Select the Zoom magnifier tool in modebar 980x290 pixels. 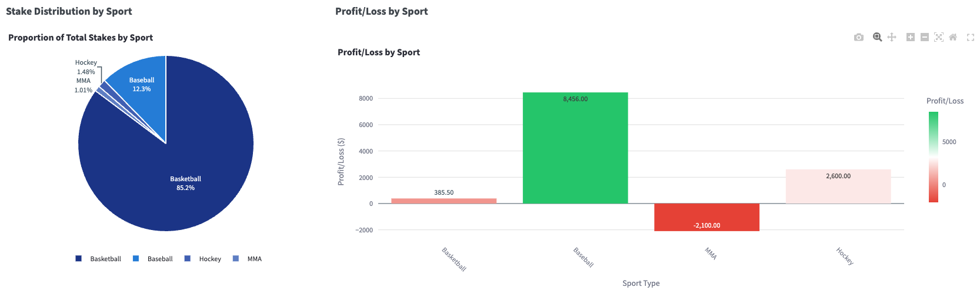point(877,37)
